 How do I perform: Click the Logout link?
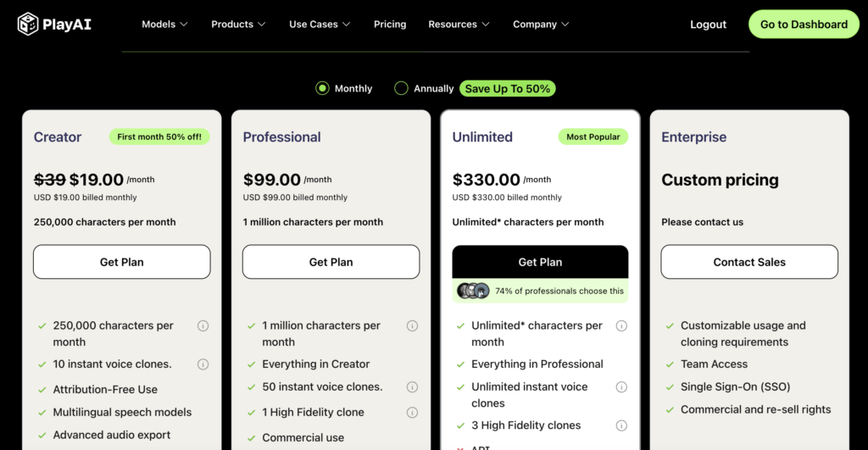pyautogui.click(x=708, y=25)
